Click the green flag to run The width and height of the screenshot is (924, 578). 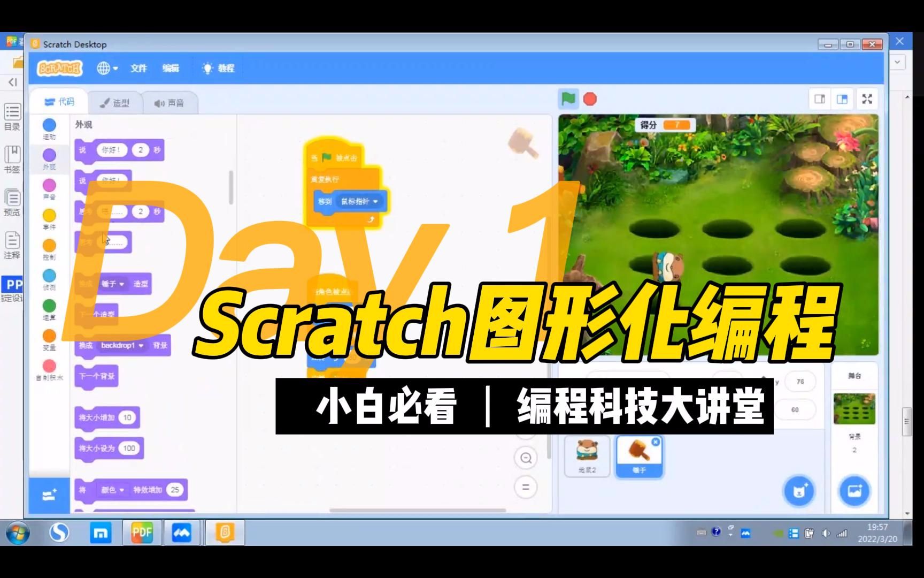click(568, 99)
